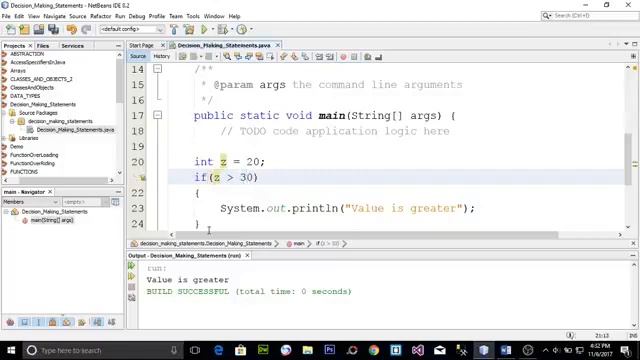
Task: Switch to the Services tab
Action: [72, 46]
